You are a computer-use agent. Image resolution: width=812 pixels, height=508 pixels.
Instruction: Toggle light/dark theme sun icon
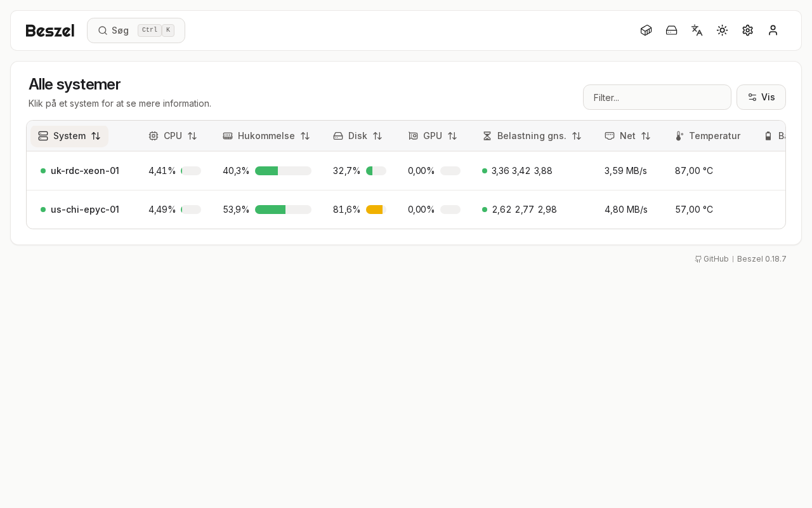(722, 30)
